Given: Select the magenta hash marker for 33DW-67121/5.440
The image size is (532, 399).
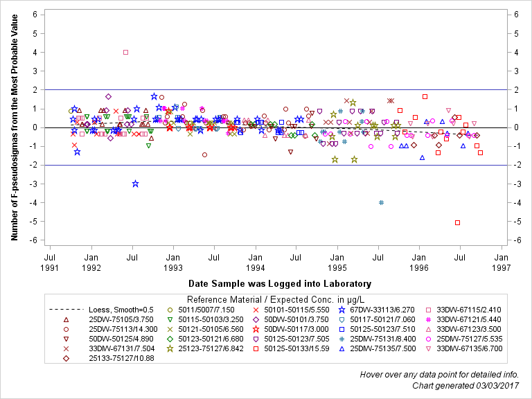Looking at the screenshot, I should point(429,319).
